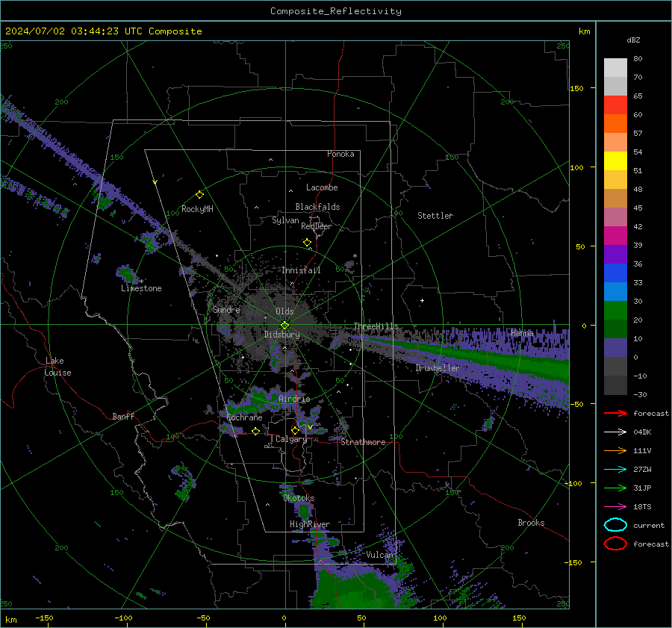Image resolution: width=672 pixels, height=628 pixels.
Task: Click the Hanna label
Action: [522, 333]
